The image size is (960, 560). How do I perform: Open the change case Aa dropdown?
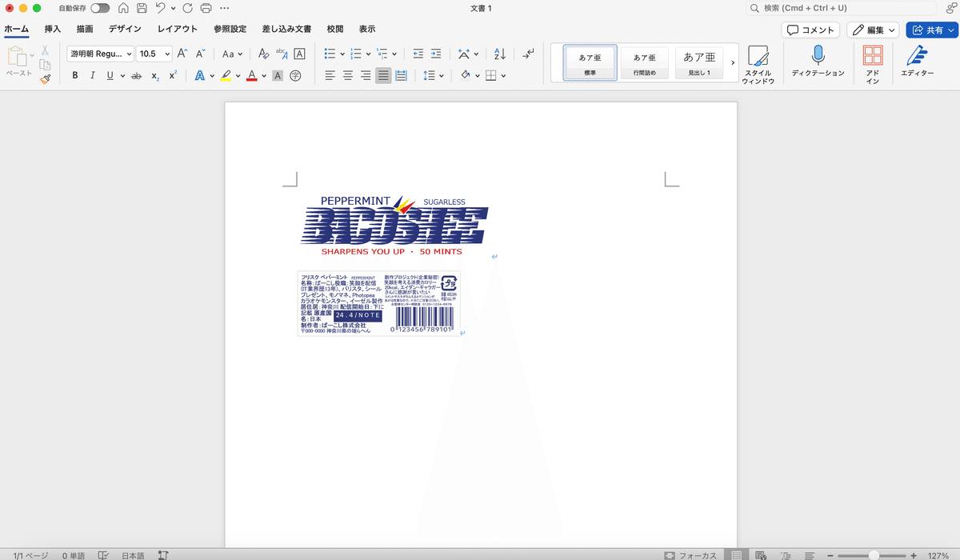[232, 54]
